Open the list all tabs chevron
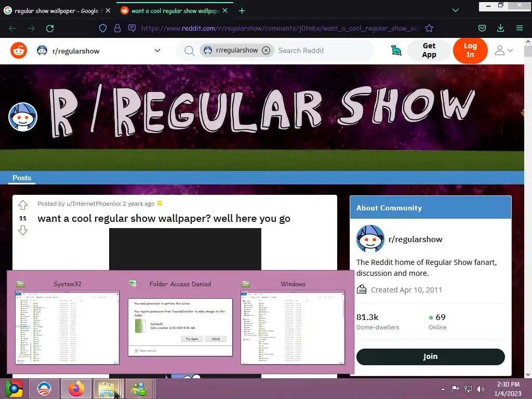Viewport: 532px width, 399px height. pyautogui.click(x=456, y=10)
